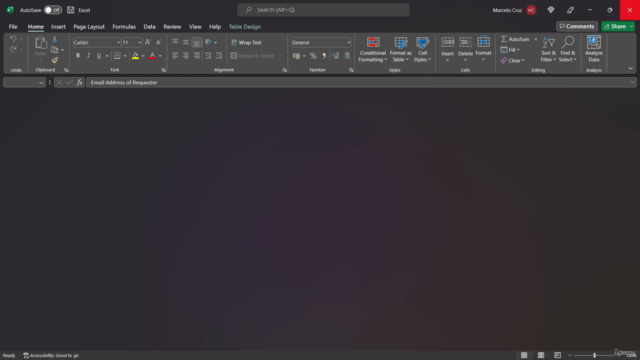Select the Format Painter brush icon
This screenshot has width=640, height=360.
(55, 60)
